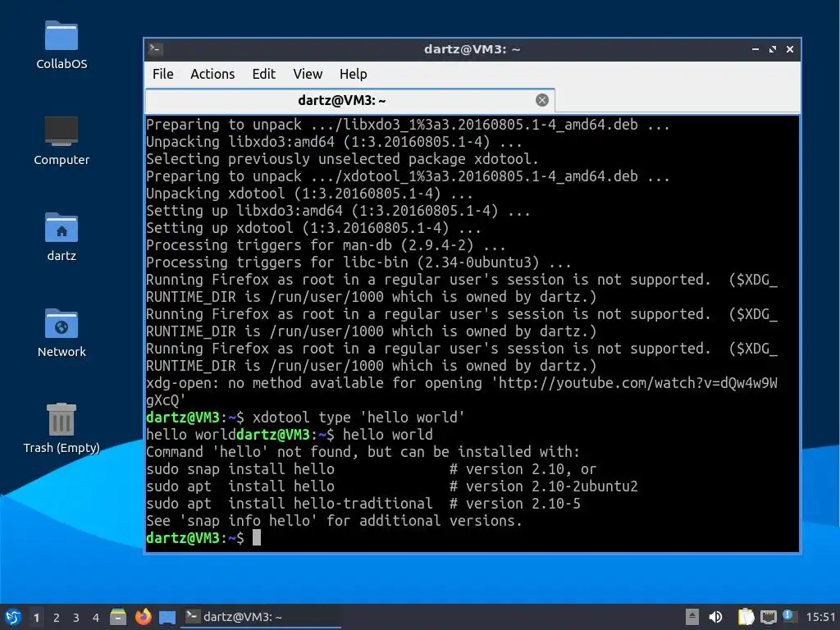The image size is (840, 630).
Task: Close the dartz@VM3 terminal tab
Action: point(541,100)
